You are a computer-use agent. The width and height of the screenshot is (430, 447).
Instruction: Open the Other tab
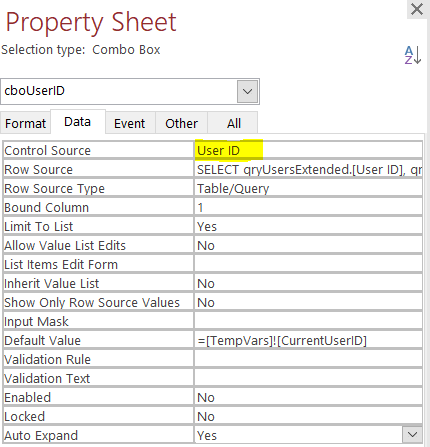pos(181,123)
